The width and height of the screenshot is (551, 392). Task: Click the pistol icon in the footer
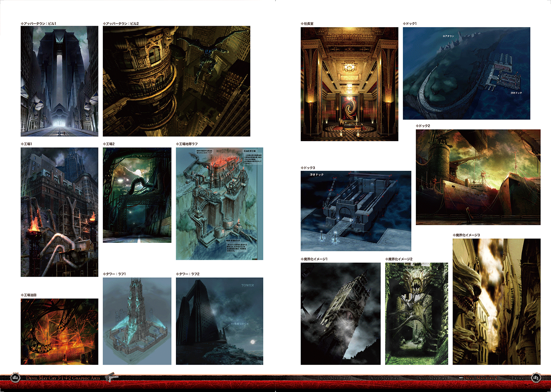tap(112, 377)
